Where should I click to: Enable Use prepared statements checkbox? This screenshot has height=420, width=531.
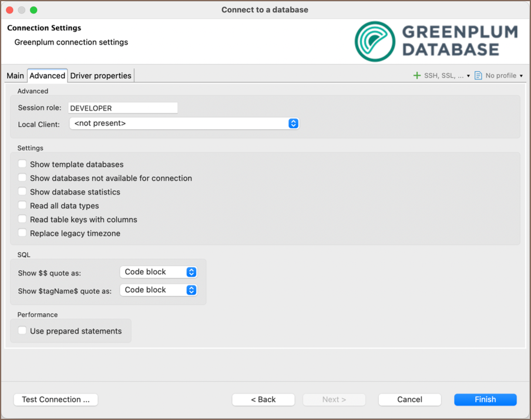tap(22, 331)
